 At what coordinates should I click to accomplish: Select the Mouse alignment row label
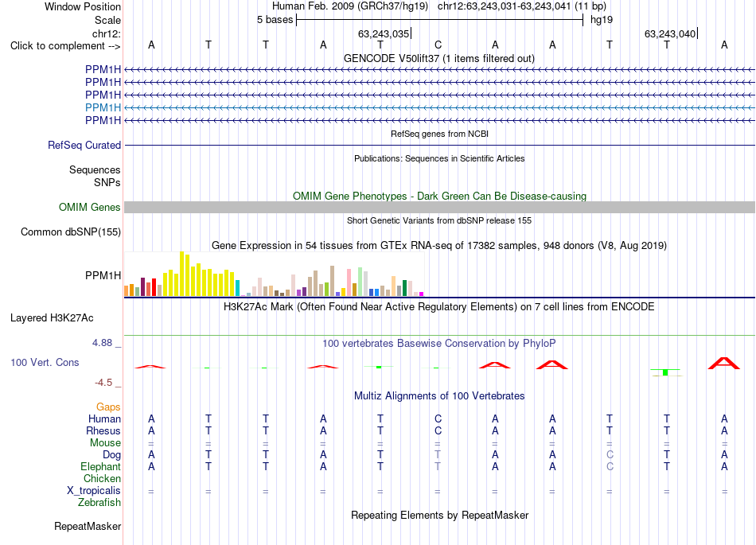(x=105, y=443)
